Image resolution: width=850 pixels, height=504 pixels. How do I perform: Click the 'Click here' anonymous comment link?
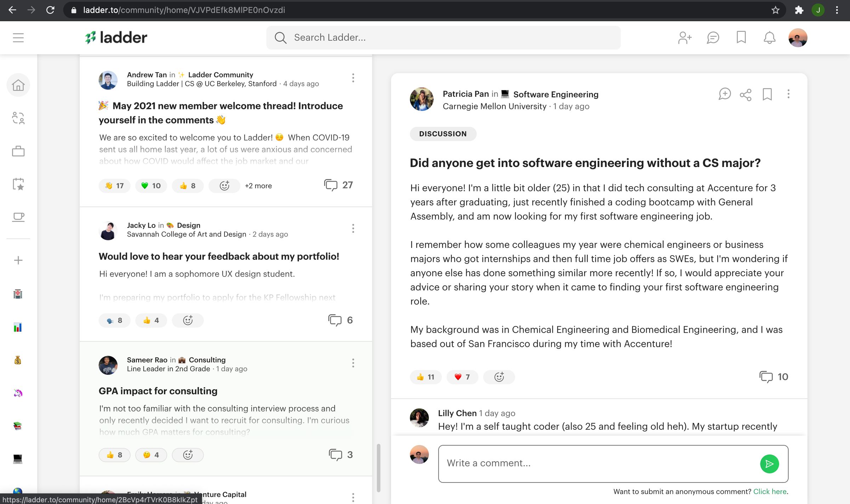770,492
